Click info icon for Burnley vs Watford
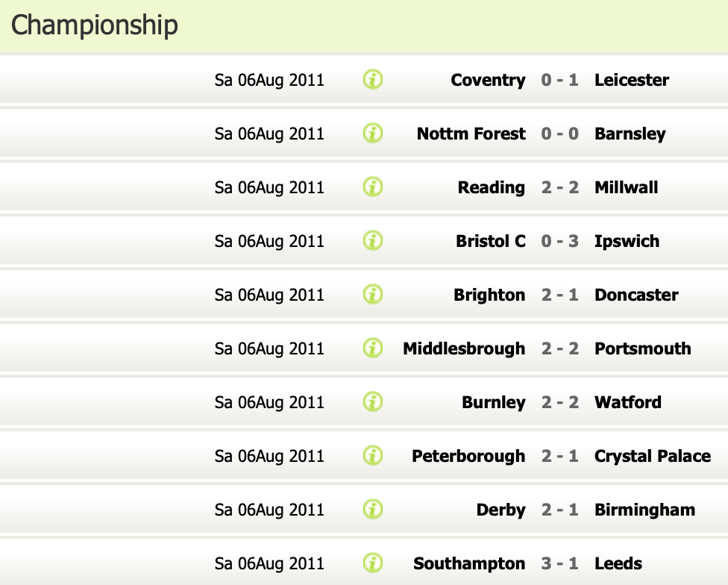Viewport: 728px width, 585px height. point(373,401)
